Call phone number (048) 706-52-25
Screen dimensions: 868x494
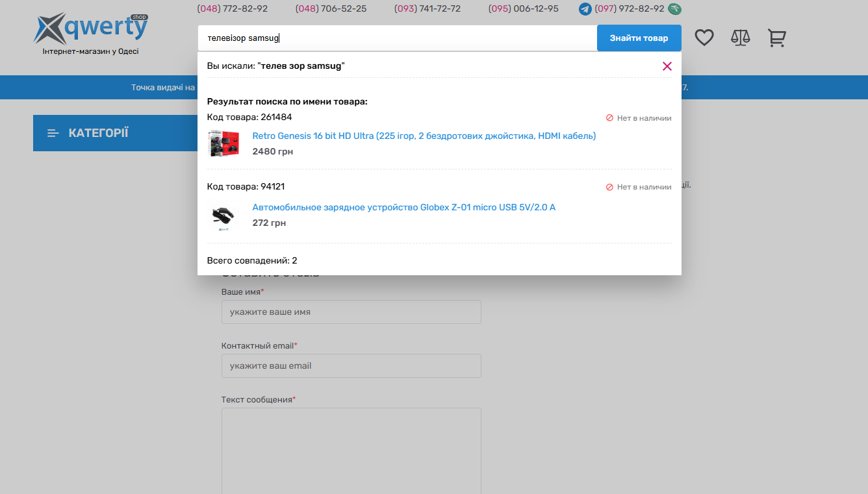pos(331,9)
